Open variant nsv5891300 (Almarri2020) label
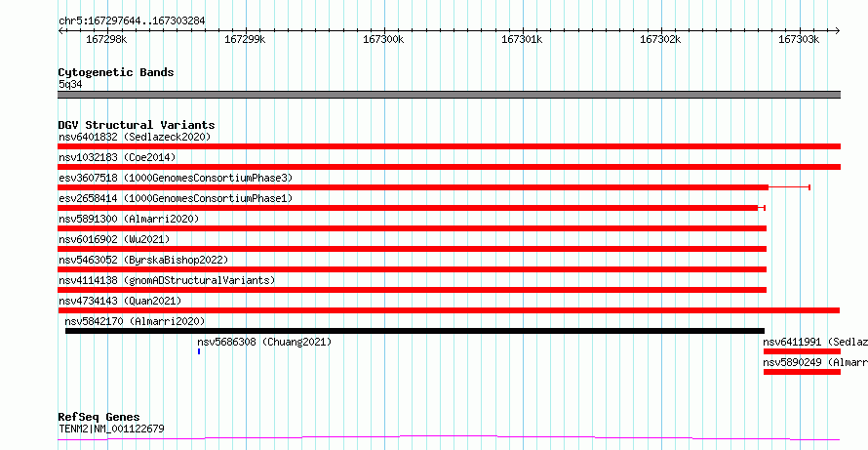The image size is (868, 450). pos(129,219)
